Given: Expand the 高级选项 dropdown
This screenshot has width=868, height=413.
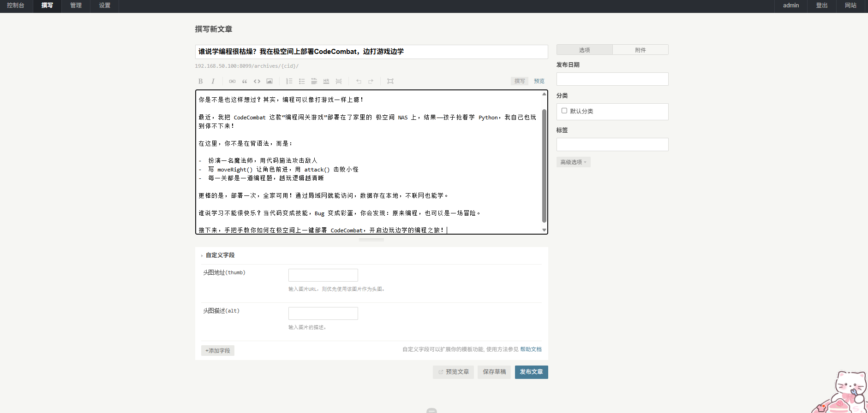Looking at the screenshot, I should click(x=573, y=162).
